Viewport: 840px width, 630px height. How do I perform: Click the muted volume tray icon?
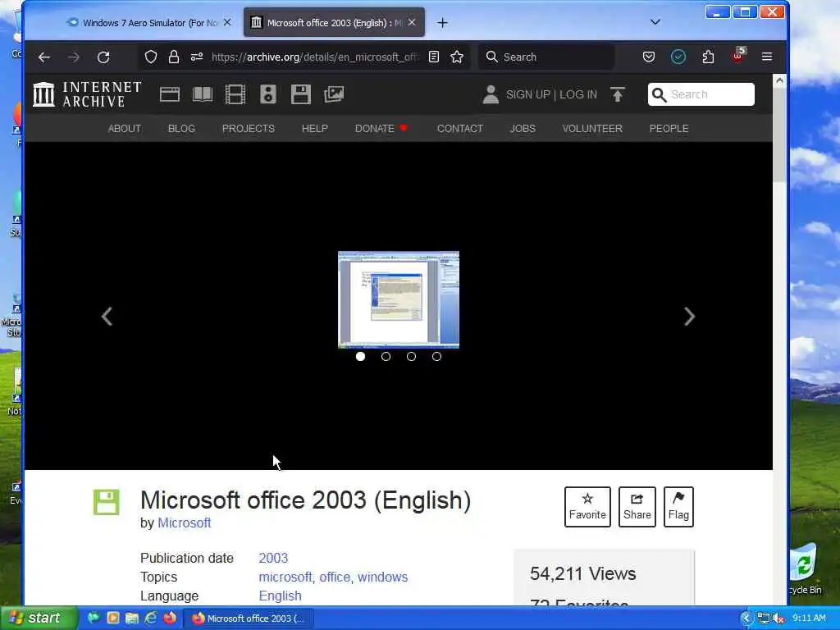coord(778,619)
